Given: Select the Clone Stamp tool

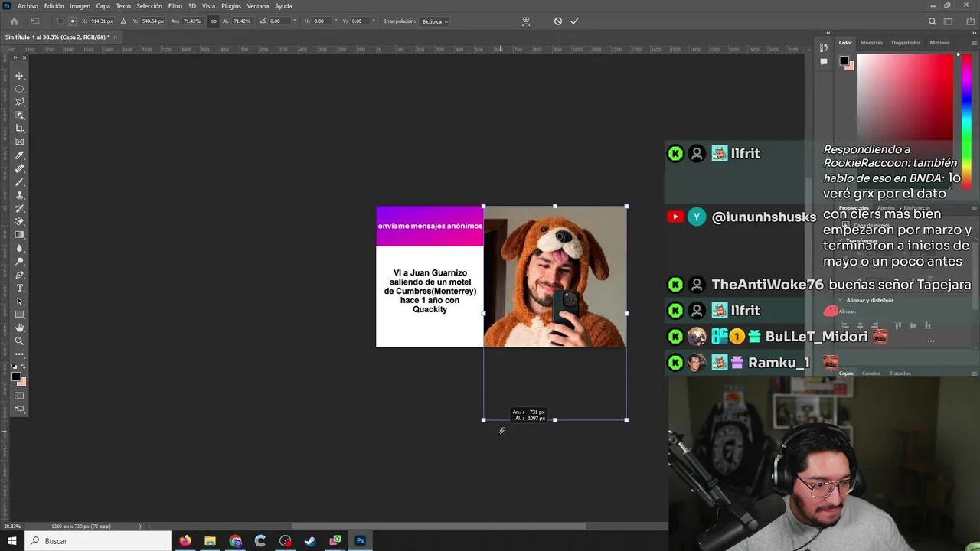Looking at the screenshot, I should [20, 195].
